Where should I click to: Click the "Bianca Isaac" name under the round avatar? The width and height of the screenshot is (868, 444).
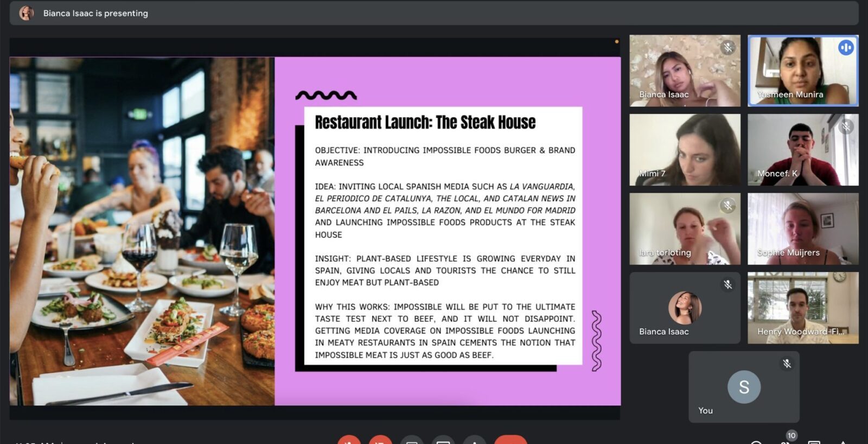point(664,332)
